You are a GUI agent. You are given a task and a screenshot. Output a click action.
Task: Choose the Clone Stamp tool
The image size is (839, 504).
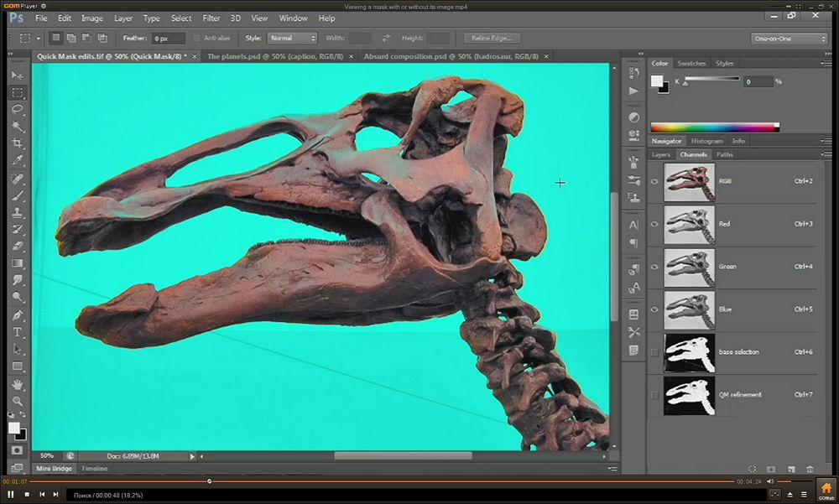17,212
